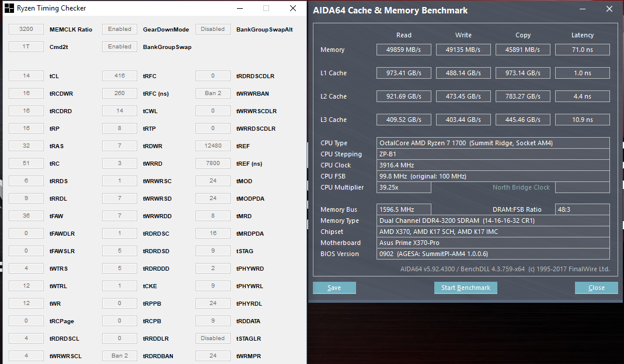Save the AIDA64 benchmark results
Viewport: 624px width, 364px height.
click(334, 288)
